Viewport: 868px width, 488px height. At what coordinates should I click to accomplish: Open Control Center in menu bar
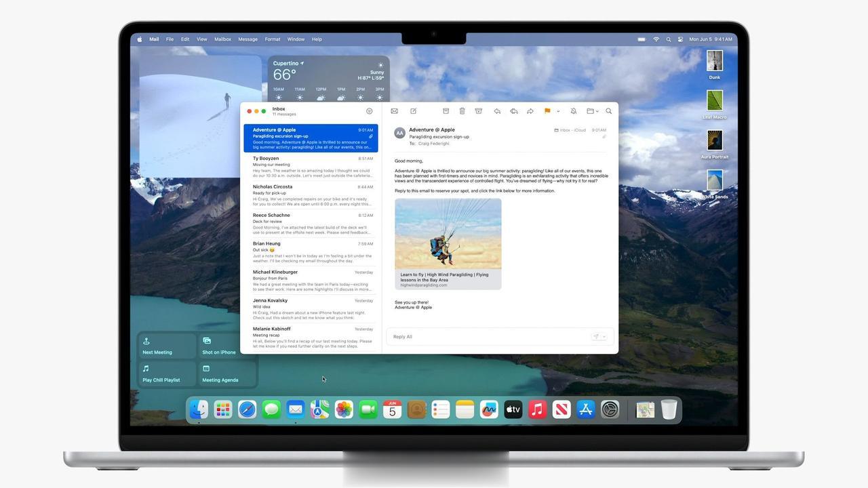click(x=680, y=39)
